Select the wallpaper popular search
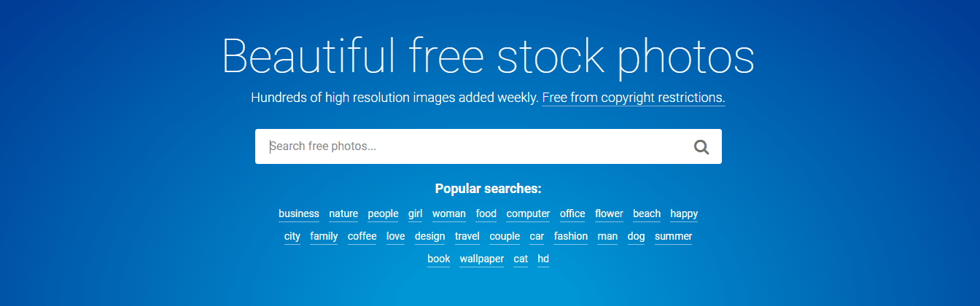The image size is (980, 306). pos(482,259)
